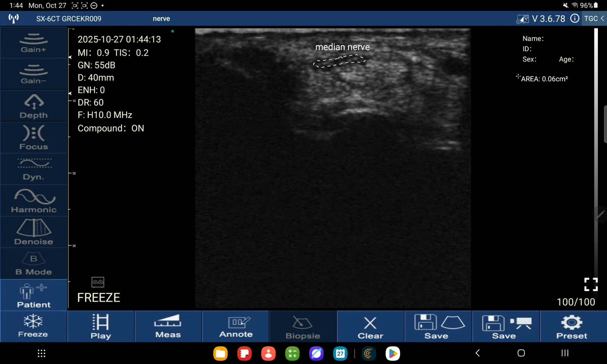
Task: Expand the TGC panel
Action: click(594, 18)
